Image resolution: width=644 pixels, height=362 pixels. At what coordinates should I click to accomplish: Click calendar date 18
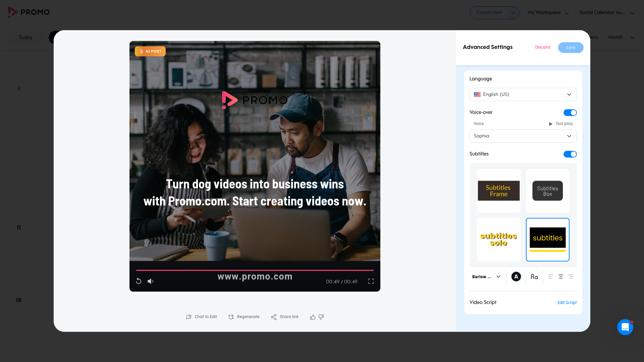click(x=19, y=300)
